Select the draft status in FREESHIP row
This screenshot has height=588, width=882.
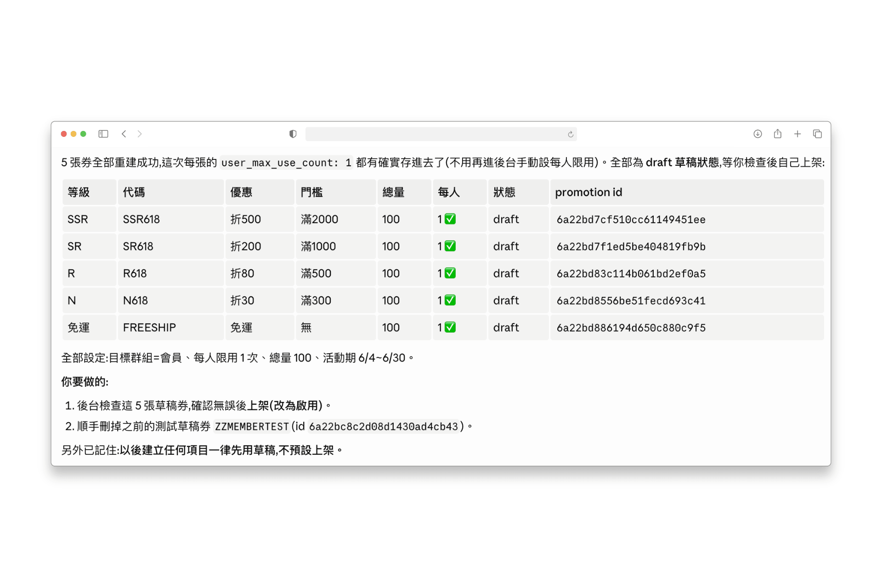pyautogui.click(x=518, y=328)
